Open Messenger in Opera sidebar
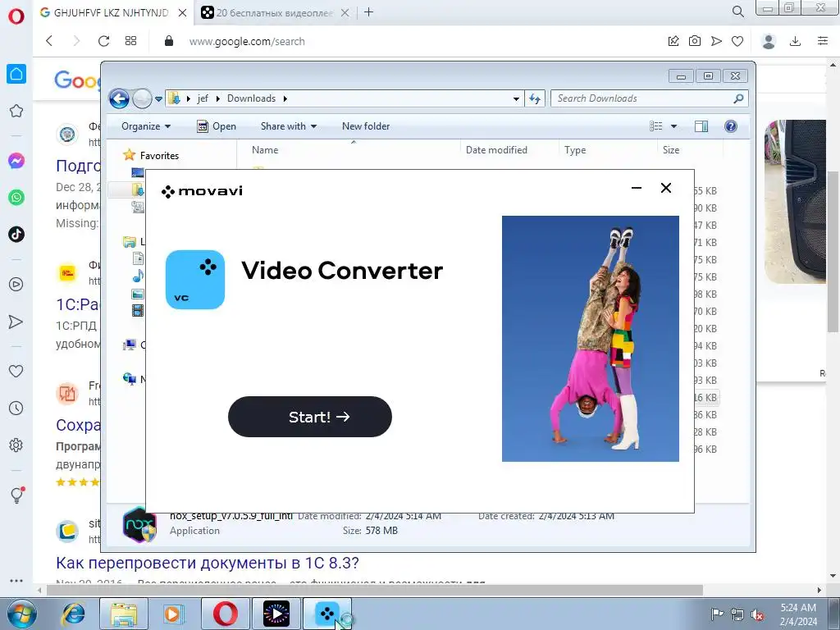The height and width of the screenshot is (630, 840). click(16, 161)
